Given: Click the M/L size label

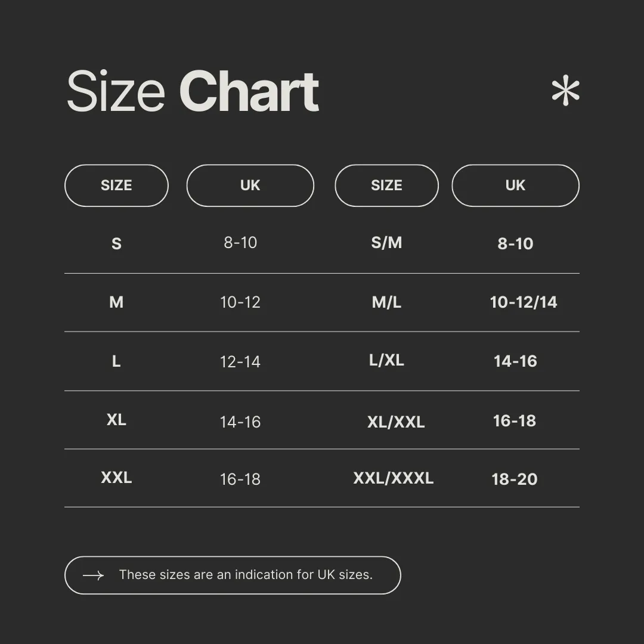Looking at the screenshot, I should 386,302.
